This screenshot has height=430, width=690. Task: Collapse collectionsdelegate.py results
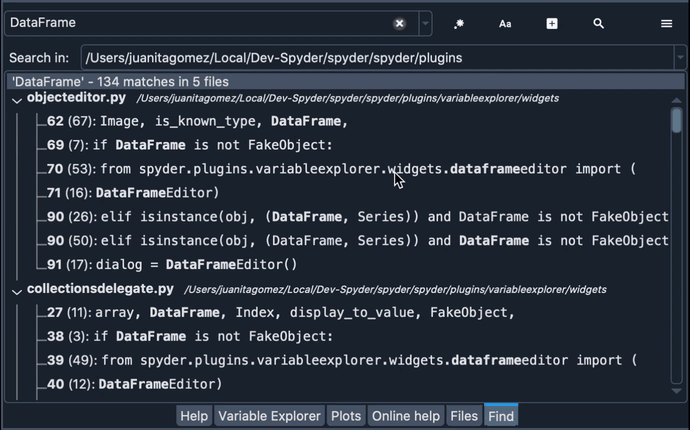point(17,289)
